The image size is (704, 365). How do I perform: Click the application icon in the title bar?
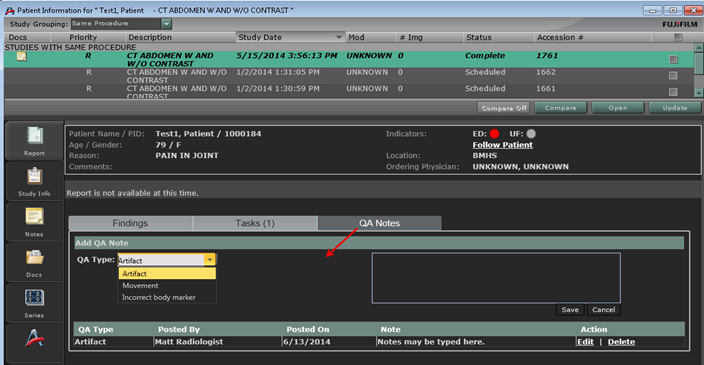tap(9, 10)
